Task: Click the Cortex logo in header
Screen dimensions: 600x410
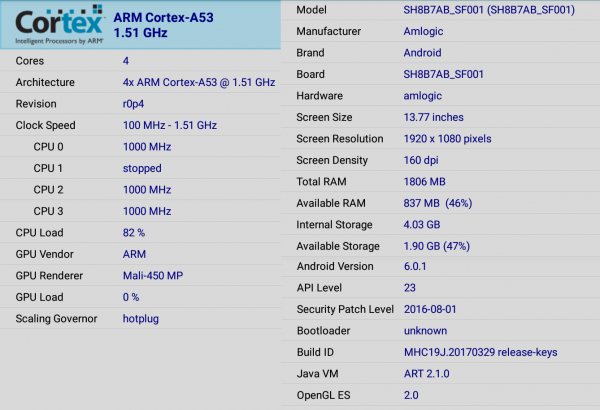Action: click(x=59, y=25)
